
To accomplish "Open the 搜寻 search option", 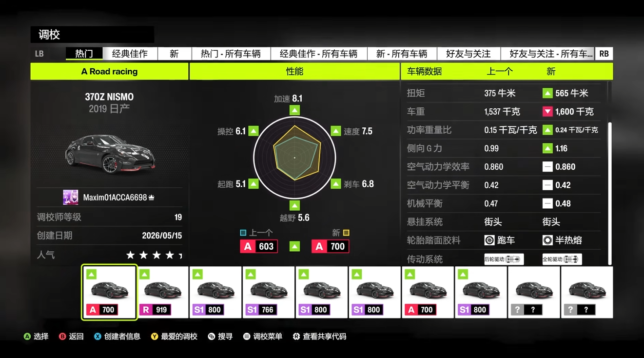I will click(225, 337).
